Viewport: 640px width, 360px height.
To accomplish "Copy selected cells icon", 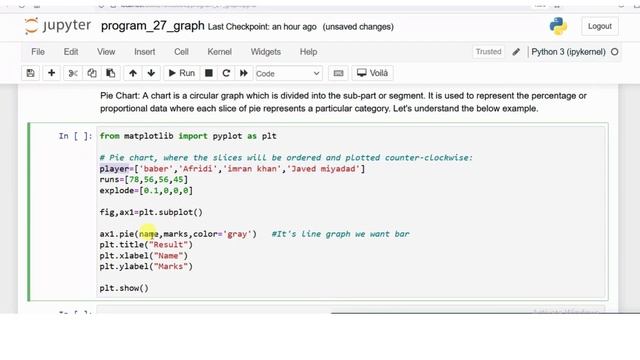I will [92, 73].
